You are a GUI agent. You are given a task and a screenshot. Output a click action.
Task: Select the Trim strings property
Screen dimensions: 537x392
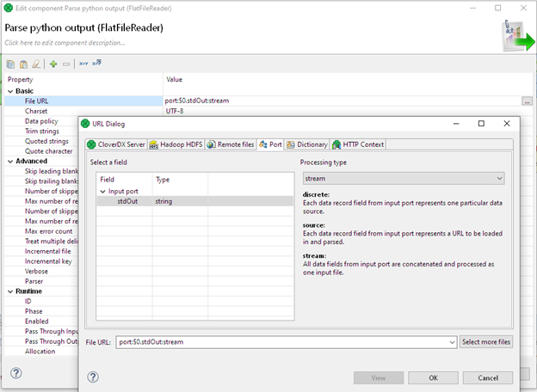(x=42, y=131)
